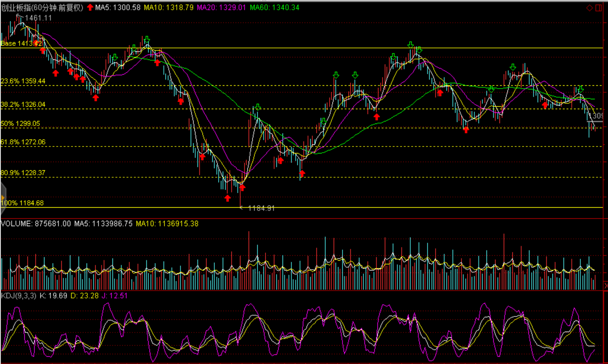Click the KDJ(9,3,3) indicator label
The image size is (608, 364).
18,295
